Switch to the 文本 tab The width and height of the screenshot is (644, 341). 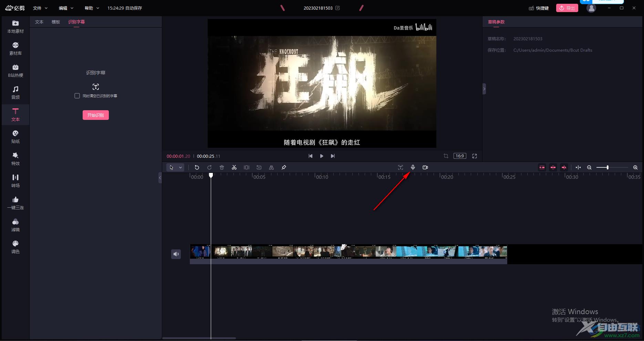(x=39, y=22)
